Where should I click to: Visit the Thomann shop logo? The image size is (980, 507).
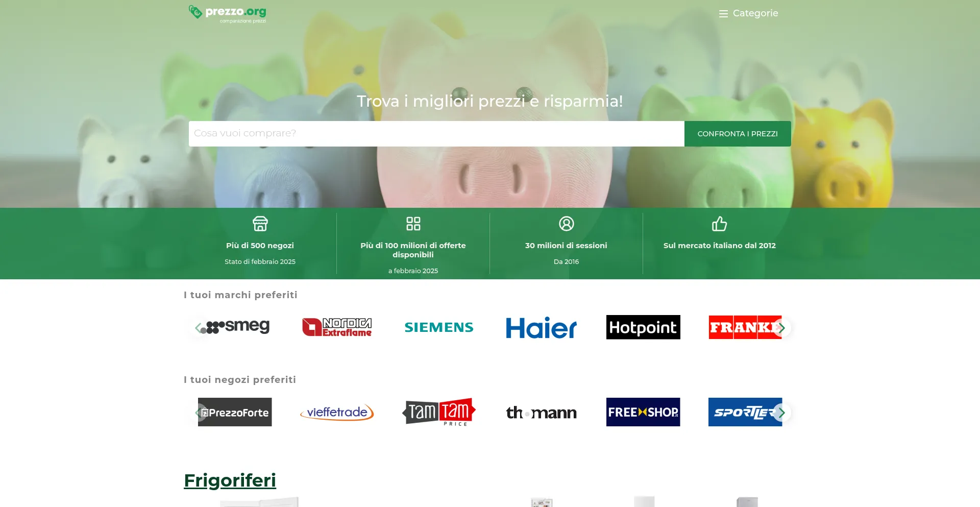(x=541, y=413)
